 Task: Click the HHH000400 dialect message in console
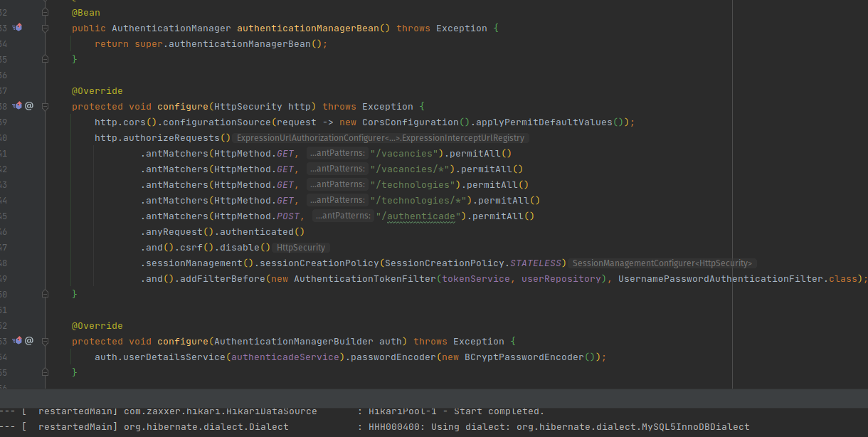pyautogui.click(x=559, y=427)
